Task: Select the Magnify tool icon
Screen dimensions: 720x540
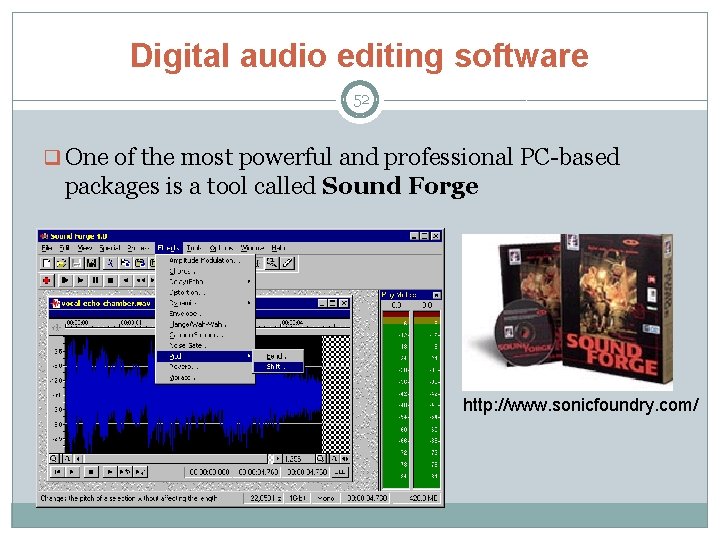Action: 272,263
